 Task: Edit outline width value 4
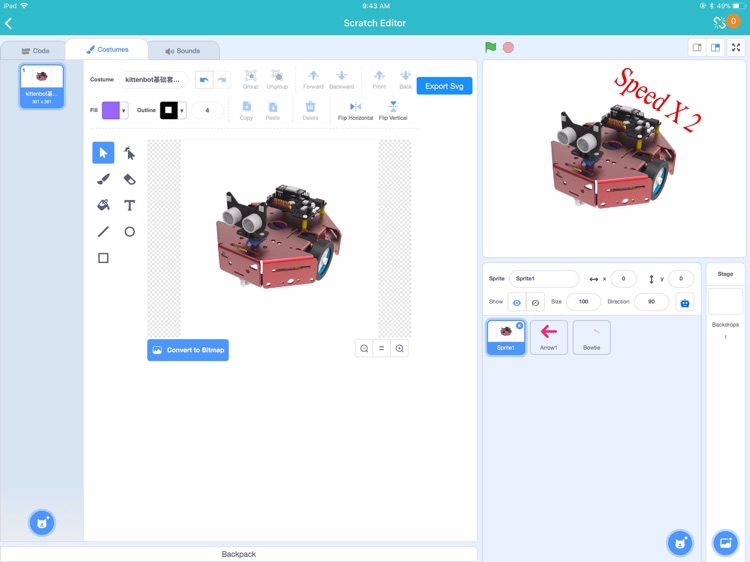(x=207, y=110)
